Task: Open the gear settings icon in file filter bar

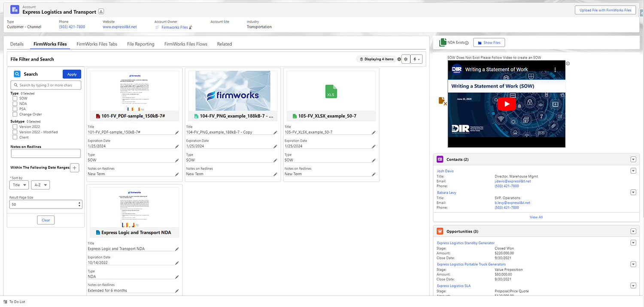Action: click(406, 59)
